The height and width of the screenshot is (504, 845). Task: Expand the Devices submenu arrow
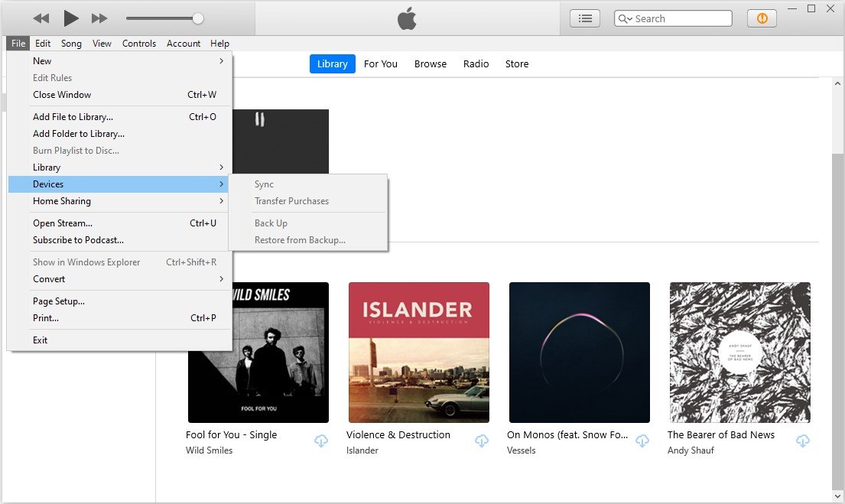click(x=221, y=184)
